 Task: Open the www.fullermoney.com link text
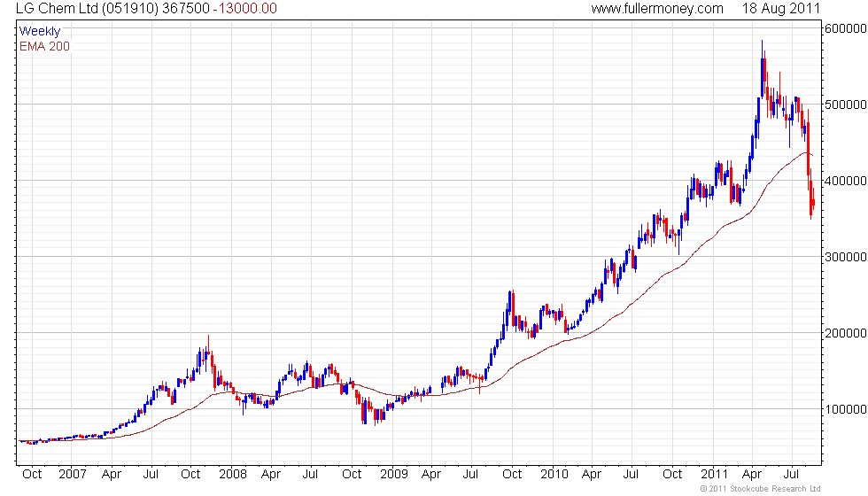click(x=657, y=8)
